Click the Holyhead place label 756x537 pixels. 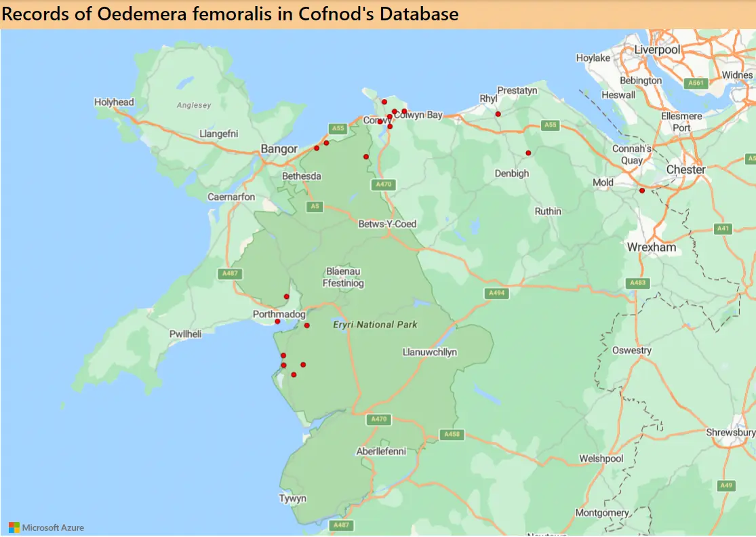point(114,102)
